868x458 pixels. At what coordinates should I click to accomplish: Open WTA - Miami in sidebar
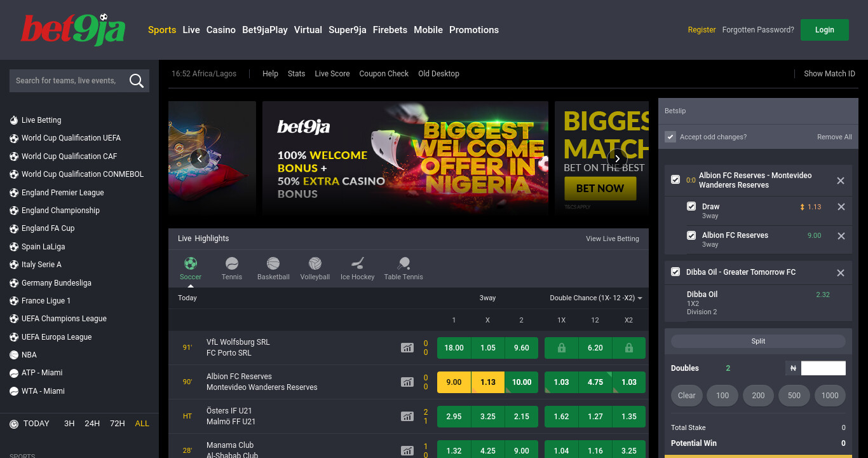(43, 391)
